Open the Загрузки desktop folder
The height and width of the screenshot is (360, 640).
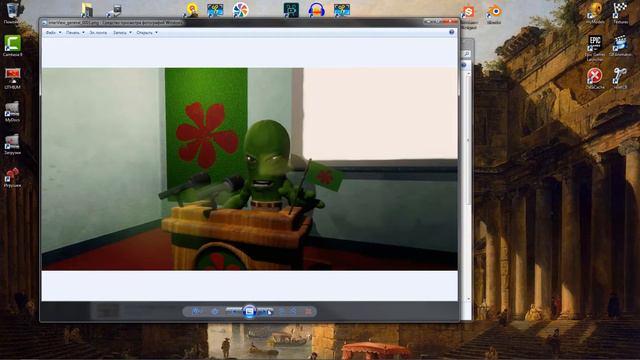(x=13, y=144)
